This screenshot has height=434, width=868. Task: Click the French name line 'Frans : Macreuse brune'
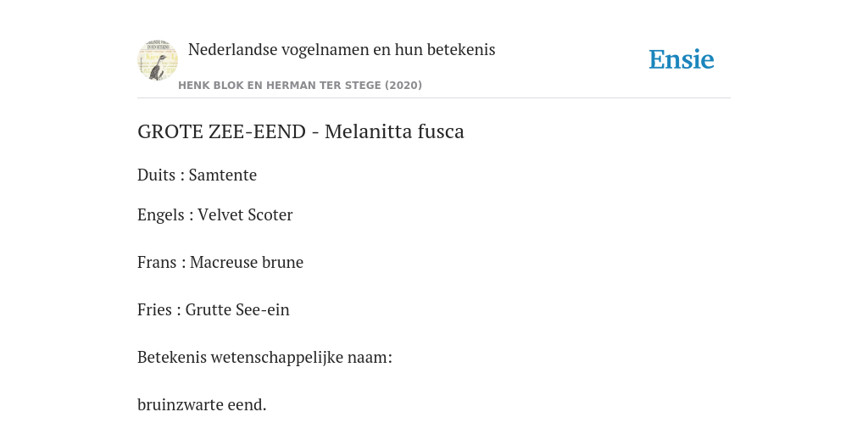point(220,262)
